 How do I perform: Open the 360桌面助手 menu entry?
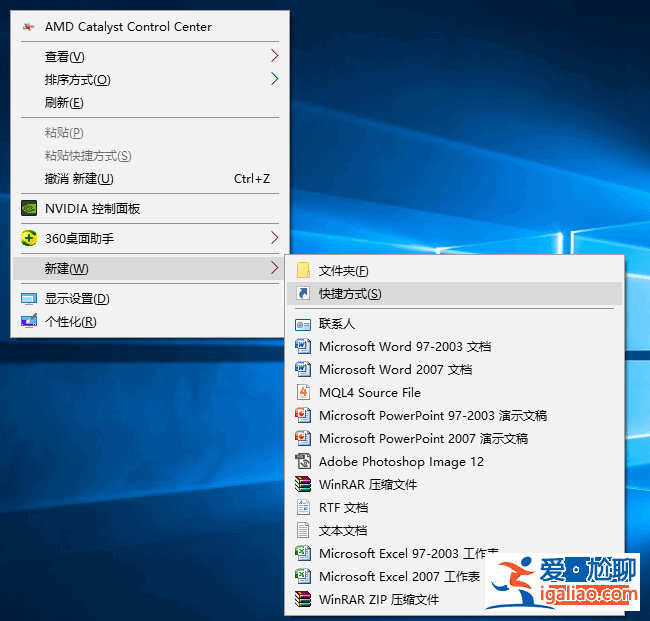(150, 238)
